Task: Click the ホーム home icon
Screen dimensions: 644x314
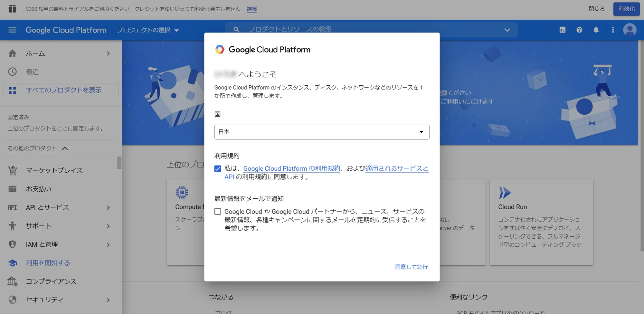Action: 12,53
